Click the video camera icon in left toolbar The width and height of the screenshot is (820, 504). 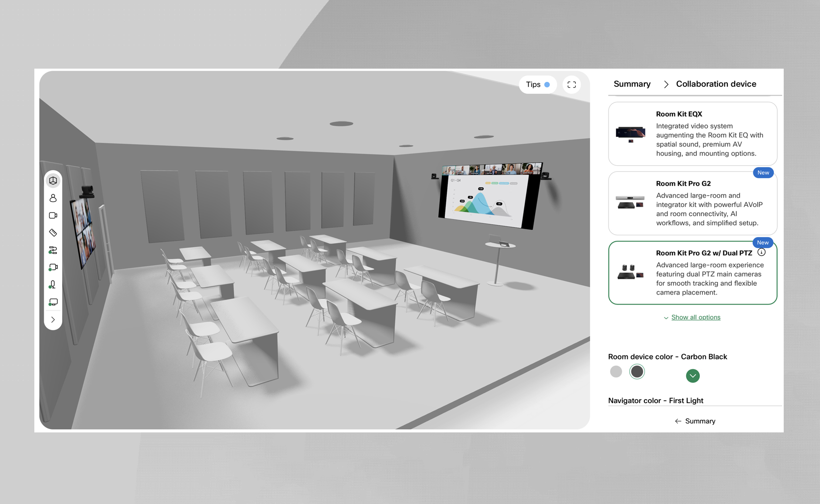click(53, 215)
